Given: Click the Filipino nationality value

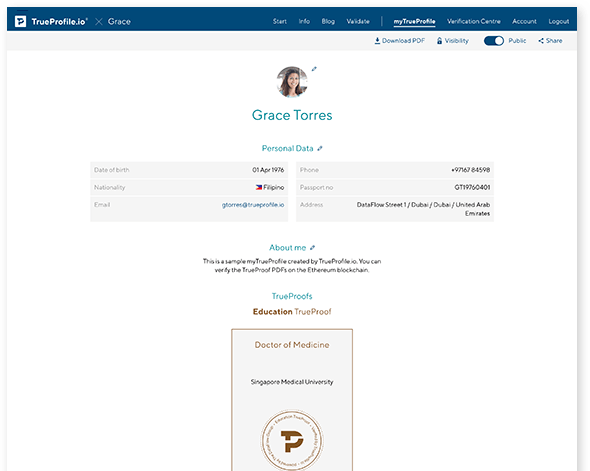Looking at the screenshot, I should pyautogui.click(x=274, y=187).
